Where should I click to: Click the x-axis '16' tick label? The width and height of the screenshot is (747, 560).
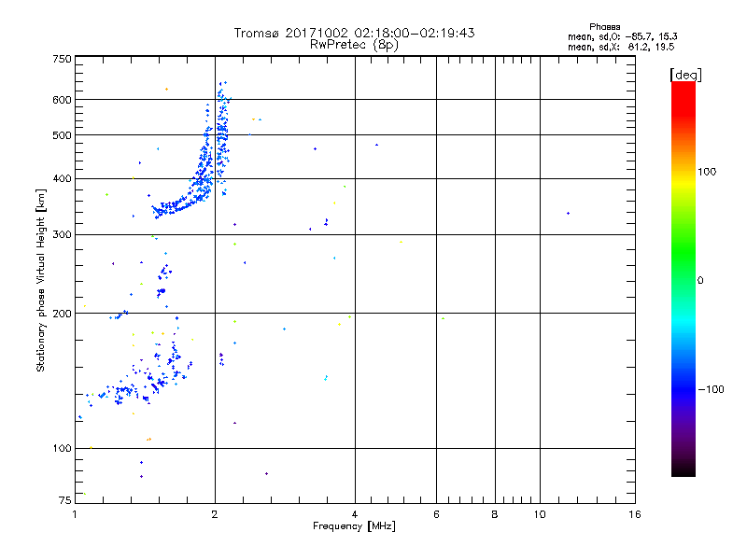[x=635, y=514]
